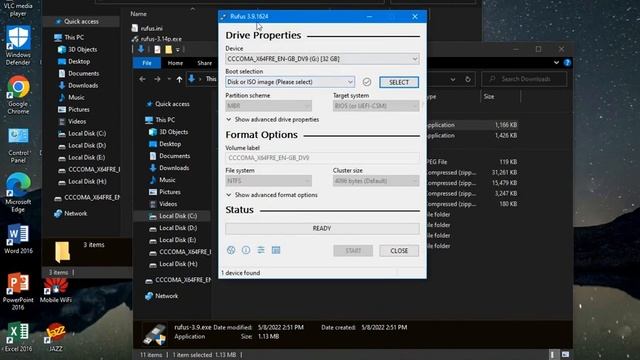Image resolution: width=640 pixels, height=360 pixels.
Task: Click the Name column header in back window
Action: coord(139,14)
